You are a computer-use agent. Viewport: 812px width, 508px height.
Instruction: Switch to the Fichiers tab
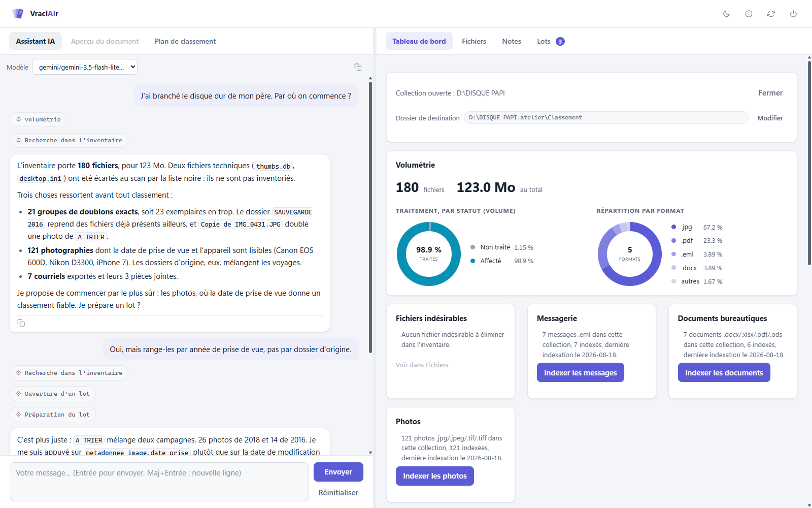[474, 41]
